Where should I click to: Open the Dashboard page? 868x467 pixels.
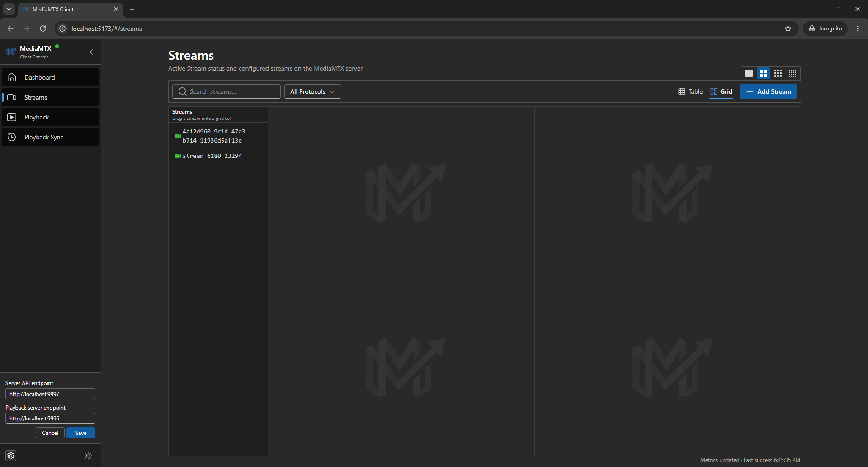pos(50,77)
